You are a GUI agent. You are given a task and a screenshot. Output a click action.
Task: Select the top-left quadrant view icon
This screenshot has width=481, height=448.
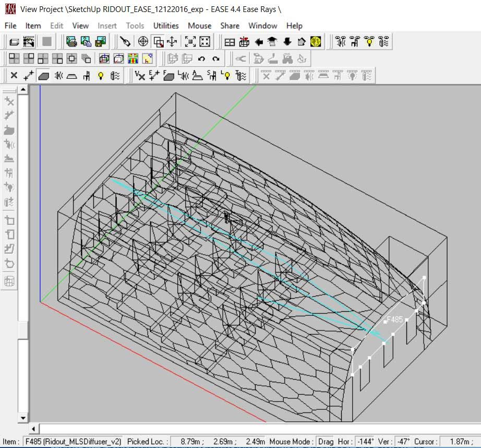point(14,58)
